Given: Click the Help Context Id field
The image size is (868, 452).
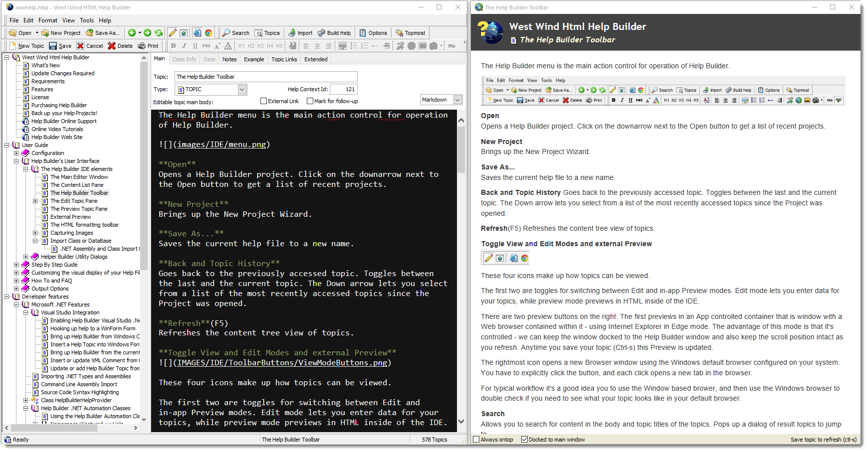Looking at the screenshot, I should (x=344, y=89).
